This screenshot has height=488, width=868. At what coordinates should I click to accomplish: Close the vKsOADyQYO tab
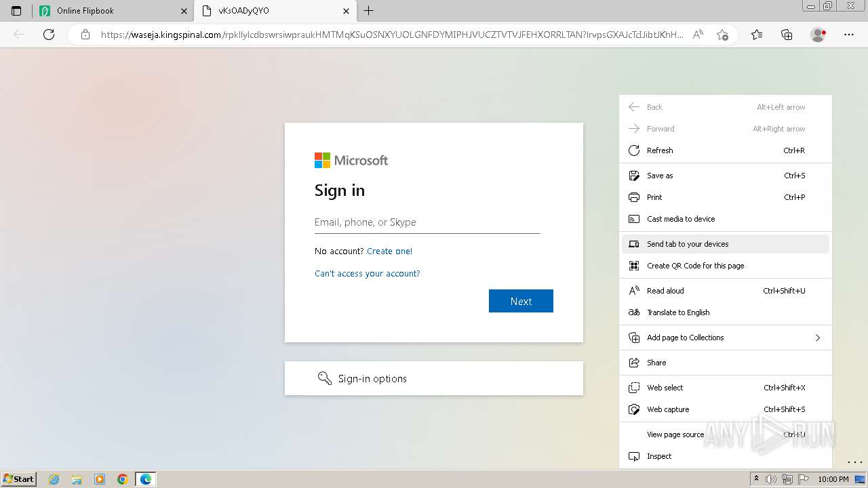pos(347,11)
